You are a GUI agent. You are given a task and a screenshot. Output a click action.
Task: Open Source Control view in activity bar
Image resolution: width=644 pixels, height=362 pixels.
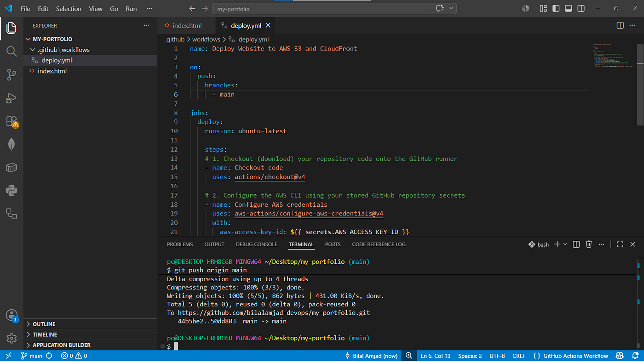pyautogui.click(x=11, y=74)
